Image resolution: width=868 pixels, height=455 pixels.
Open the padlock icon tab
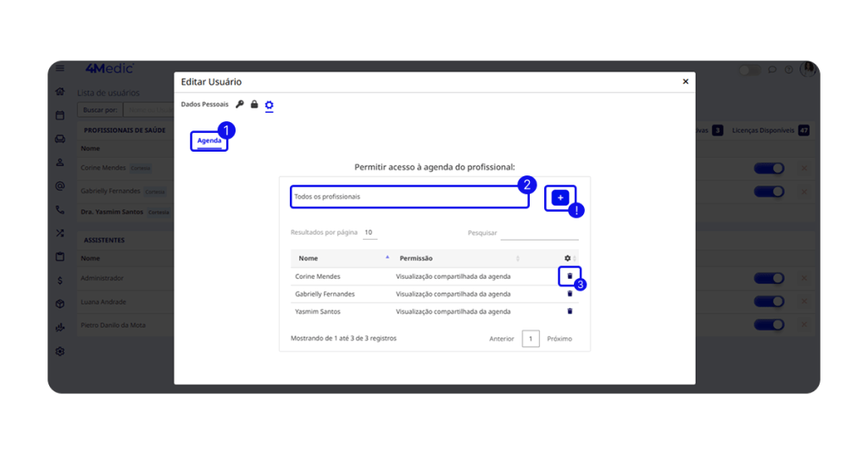pos(254,104)
